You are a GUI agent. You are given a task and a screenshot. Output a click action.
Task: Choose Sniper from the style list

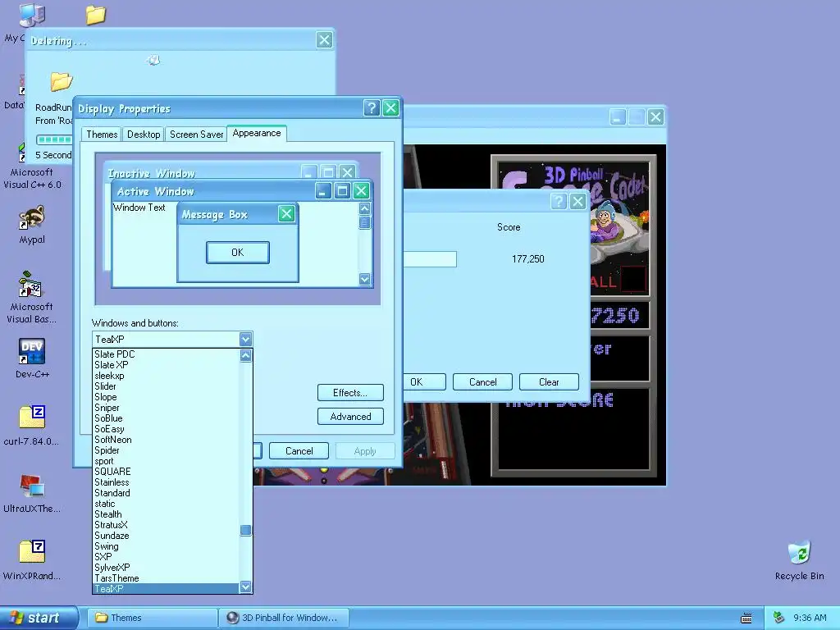click(166, 408)
